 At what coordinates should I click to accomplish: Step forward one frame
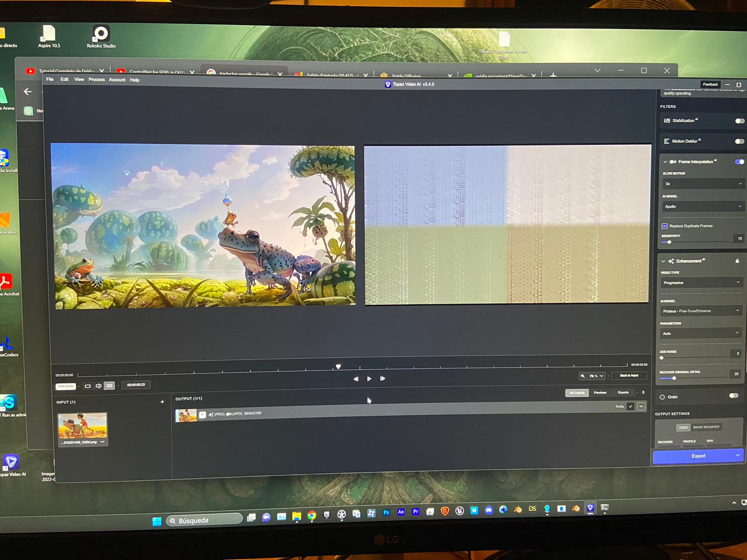pyautogui.click(x=382, y=378)
